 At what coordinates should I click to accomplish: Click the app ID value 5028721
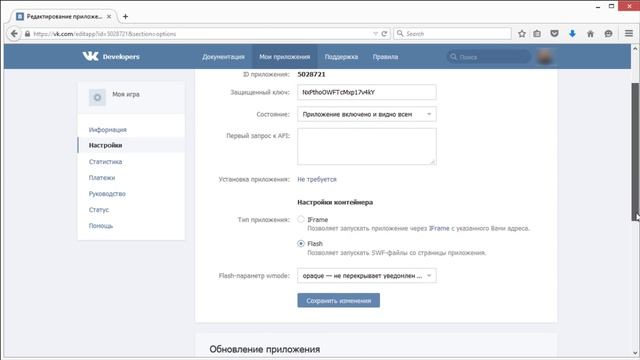pos(311,74)
